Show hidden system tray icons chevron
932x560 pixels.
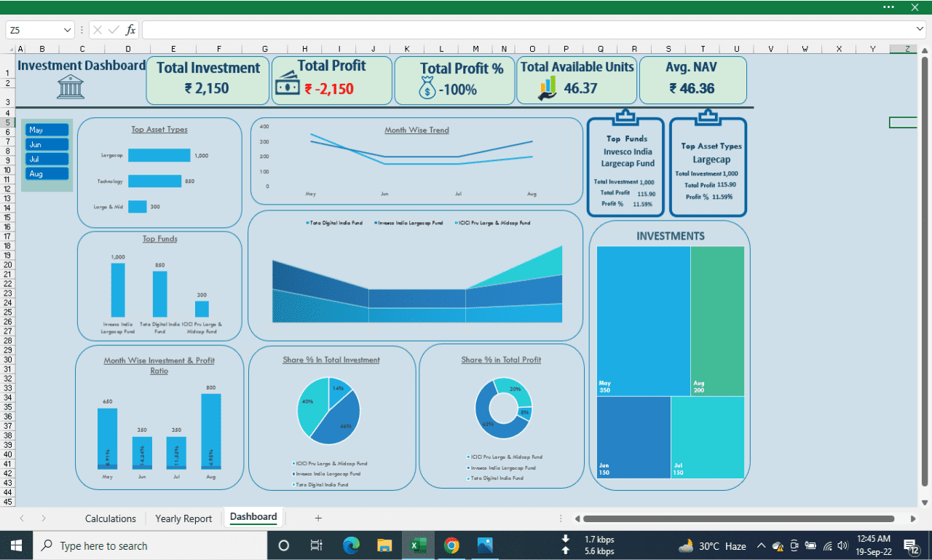(x=761, y=545)
